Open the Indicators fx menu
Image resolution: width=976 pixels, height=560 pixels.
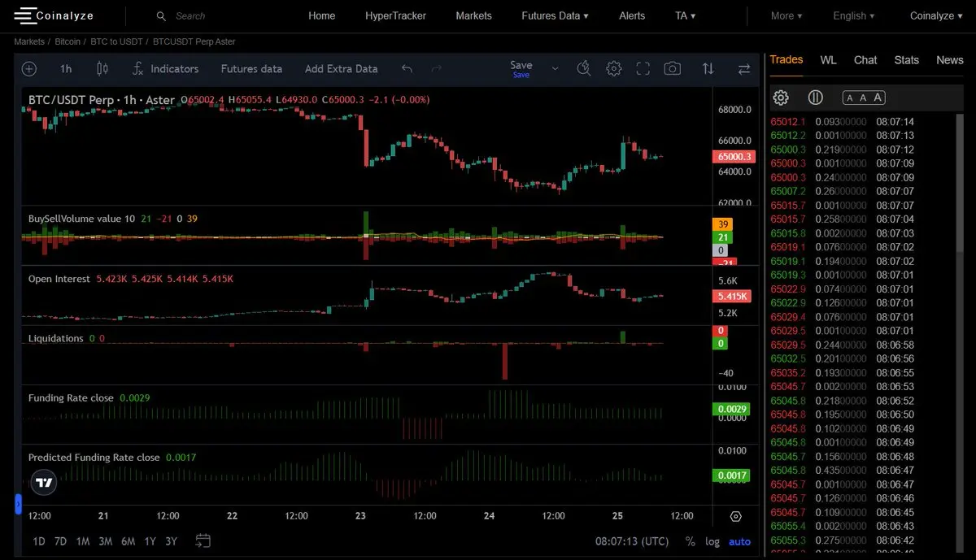tap(166, 69)
